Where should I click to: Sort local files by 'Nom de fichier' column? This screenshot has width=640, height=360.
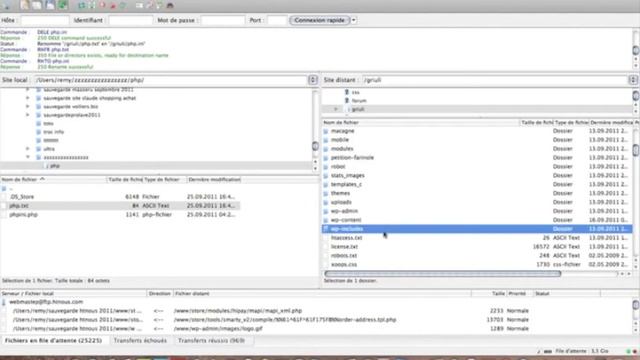pos(53,180)
